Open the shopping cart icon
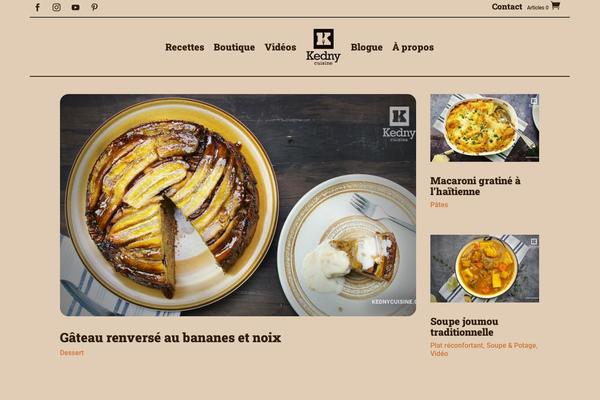This screenshot has width=600, height=400. pyautogui.click(x=556, y=6)
